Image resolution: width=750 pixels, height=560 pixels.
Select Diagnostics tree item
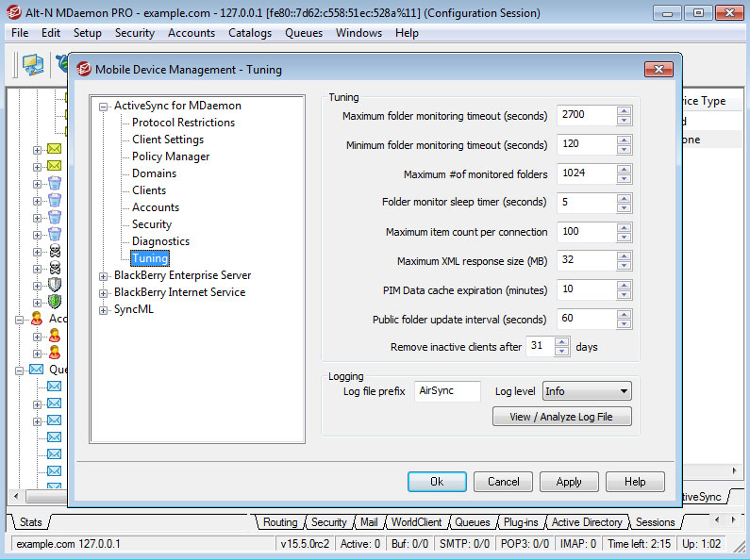pyautogui.click(x=160, y=241)
